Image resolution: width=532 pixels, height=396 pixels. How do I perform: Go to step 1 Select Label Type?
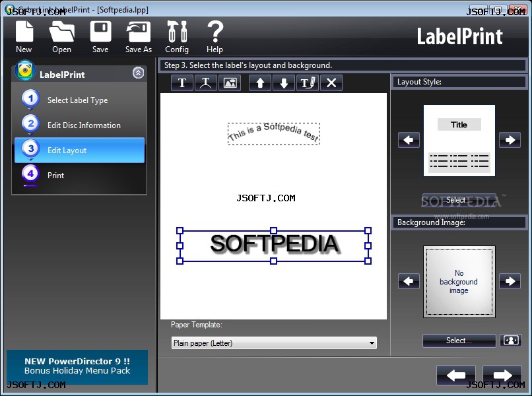click(x=79, y=100)
